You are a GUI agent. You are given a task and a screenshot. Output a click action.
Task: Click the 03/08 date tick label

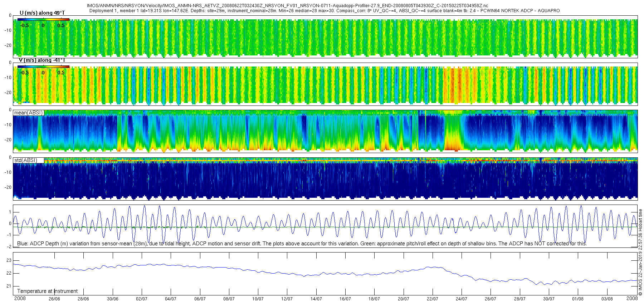pyautogui.click(x=607, y=299)
